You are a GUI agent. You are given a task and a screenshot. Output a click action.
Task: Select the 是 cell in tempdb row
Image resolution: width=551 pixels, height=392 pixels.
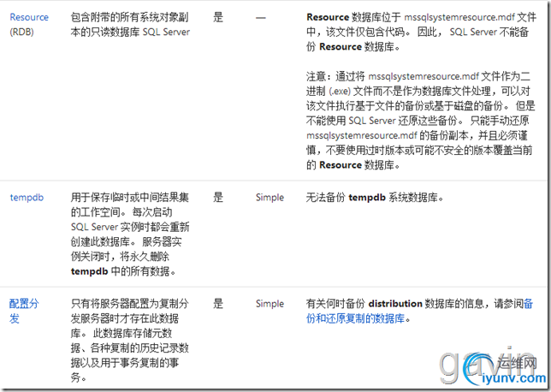pos(218,198)
